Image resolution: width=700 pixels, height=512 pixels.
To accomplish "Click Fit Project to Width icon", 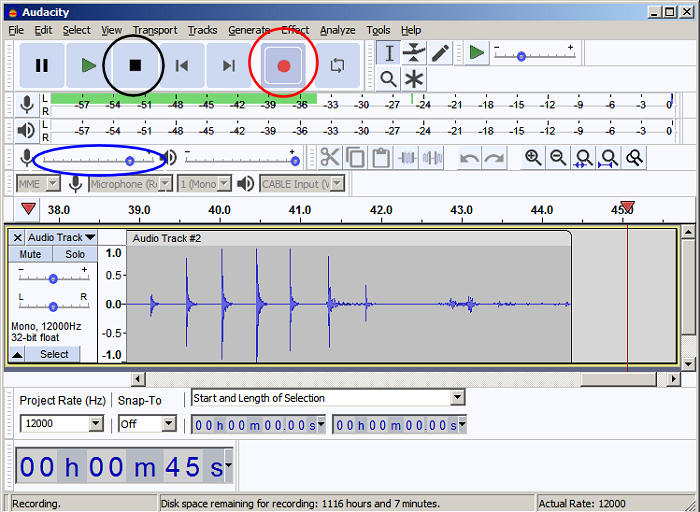I will [608, 158].
